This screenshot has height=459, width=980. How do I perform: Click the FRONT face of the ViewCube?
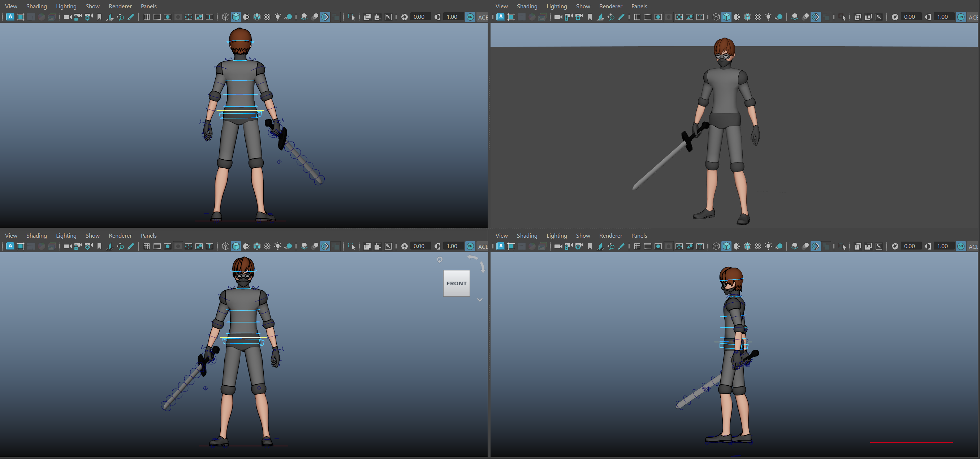point(457,283)
